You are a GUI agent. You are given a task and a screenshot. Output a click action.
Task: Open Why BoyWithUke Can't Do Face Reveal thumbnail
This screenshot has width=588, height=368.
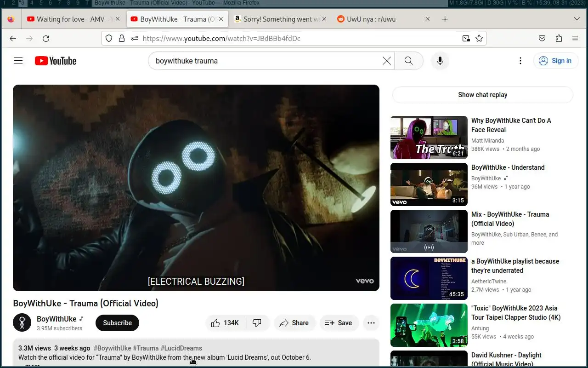pos(429,138)
